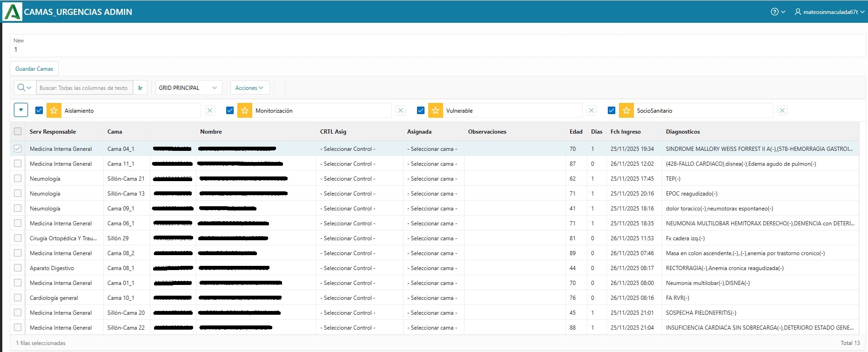Click the Guardar Camas button
Viewport: 868px width, 352px height.
34,68
